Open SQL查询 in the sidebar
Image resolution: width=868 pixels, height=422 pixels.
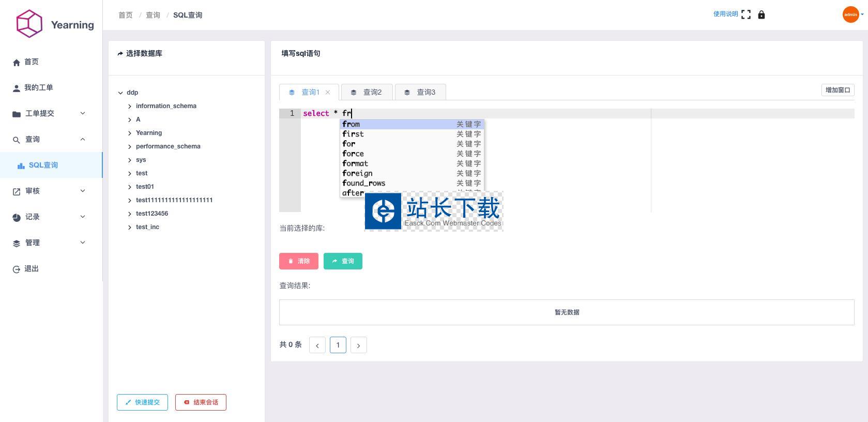pyautogui.click(x=51, y=165)
